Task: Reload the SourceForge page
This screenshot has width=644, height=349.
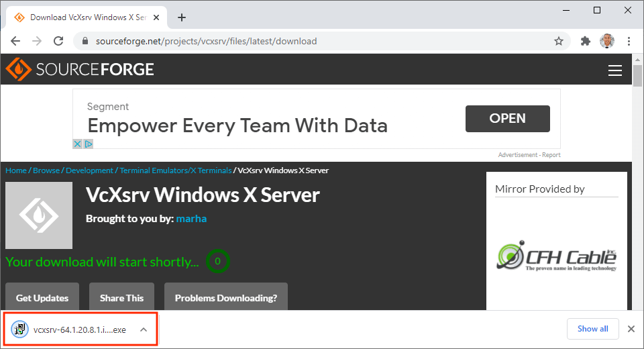Action: [58, 41]
